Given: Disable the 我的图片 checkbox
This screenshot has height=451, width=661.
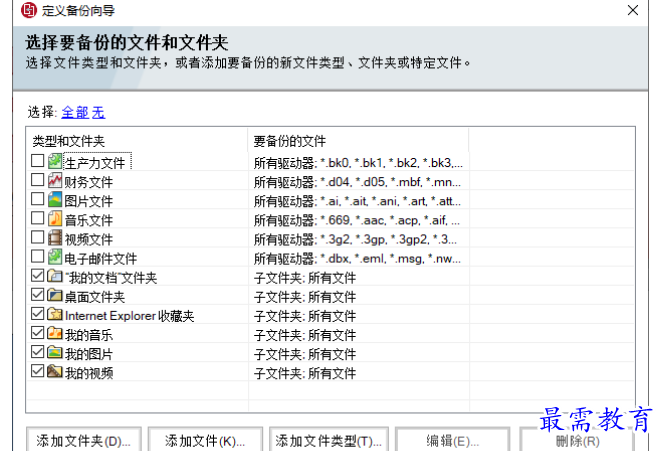Looking at the screenshot, I should [x=38, y=352].
